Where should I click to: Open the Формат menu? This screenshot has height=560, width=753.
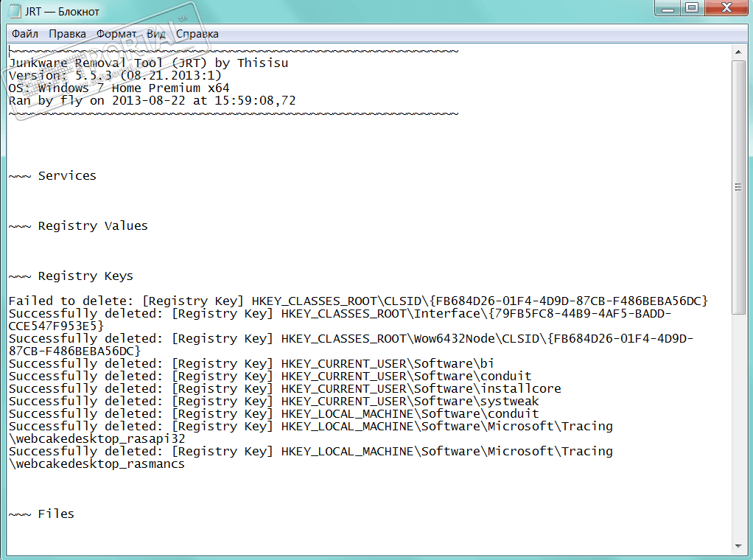116,34
